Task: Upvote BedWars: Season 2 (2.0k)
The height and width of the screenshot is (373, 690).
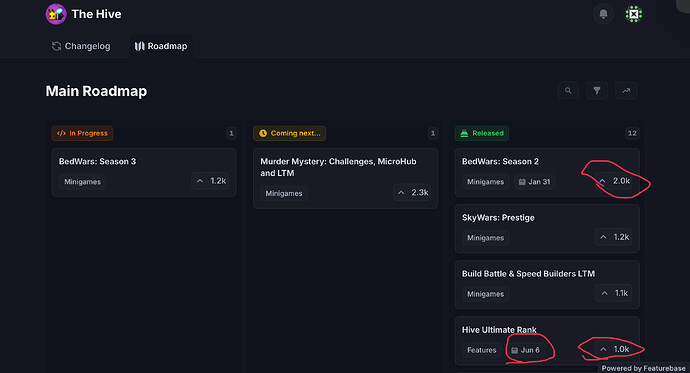Action: click(614, 181)
